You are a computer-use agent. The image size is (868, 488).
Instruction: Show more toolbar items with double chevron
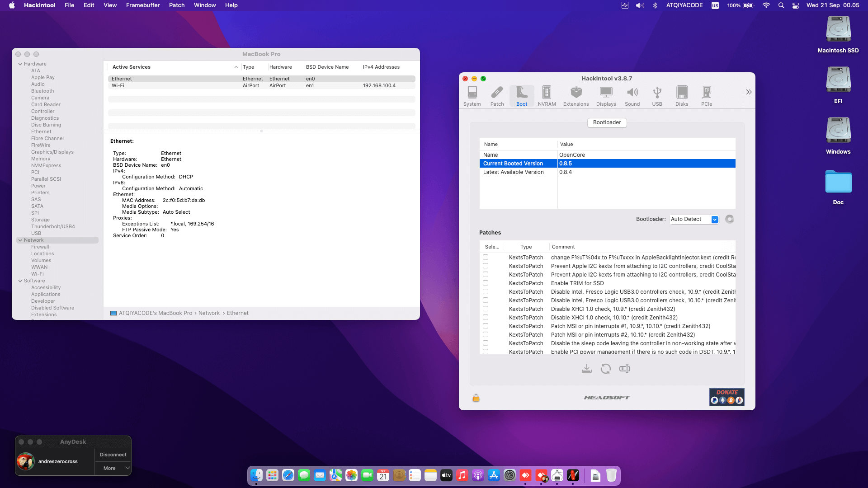coord(749,92)
